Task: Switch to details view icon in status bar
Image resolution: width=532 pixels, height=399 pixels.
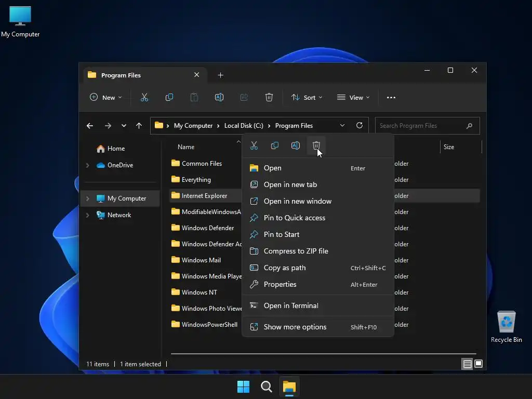Action: (x=467, y=364)
